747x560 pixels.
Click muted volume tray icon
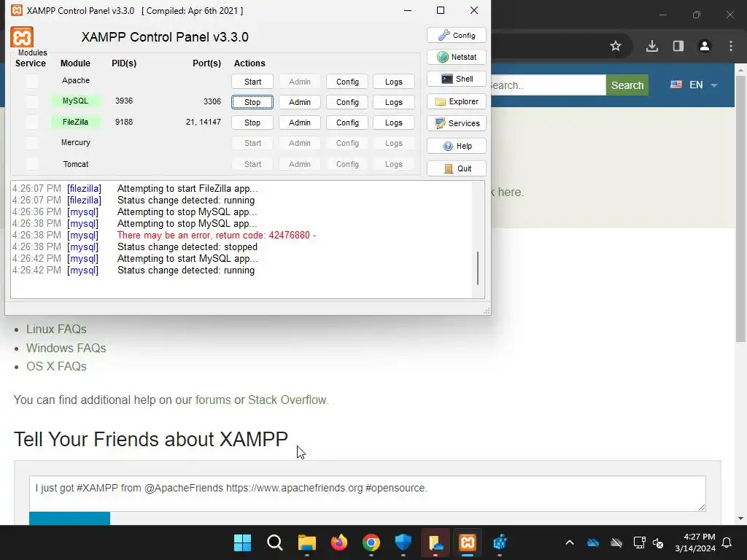(x=659, y=542)
